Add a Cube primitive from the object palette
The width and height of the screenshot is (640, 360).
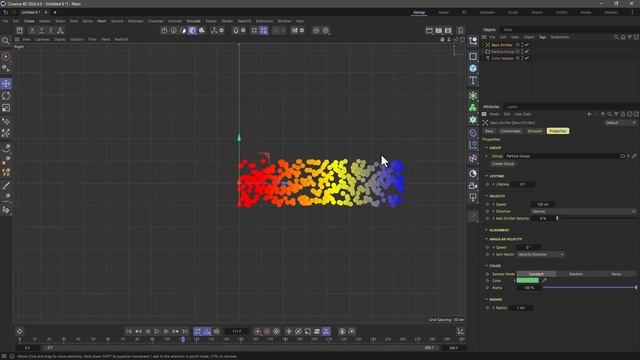[x=473, y=68]
